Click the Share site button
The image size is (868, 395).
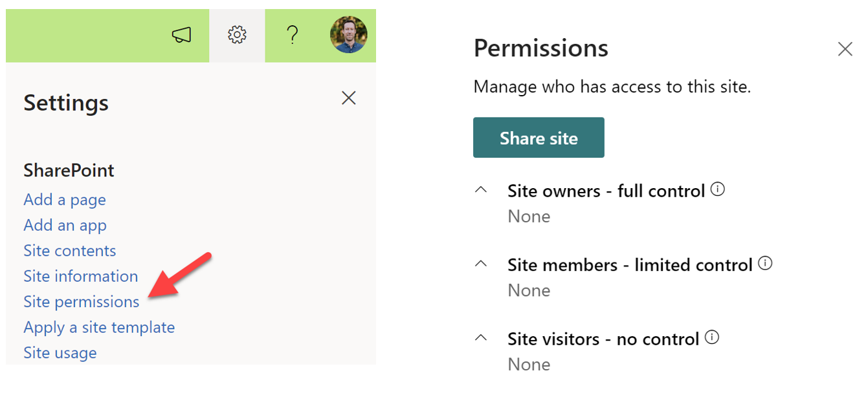[539, 137]
